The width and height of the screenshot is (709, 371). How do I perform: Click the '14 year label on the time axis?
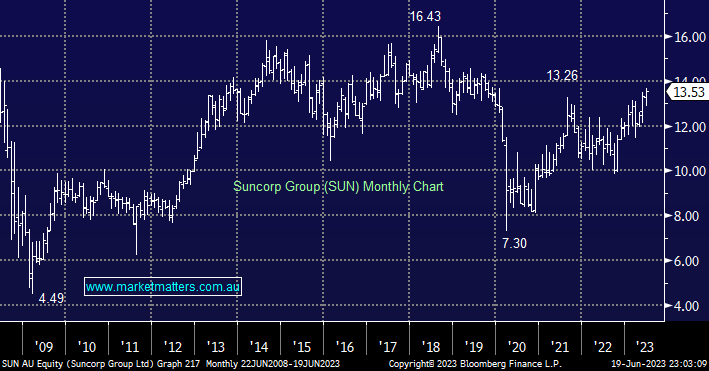[259, 347]
